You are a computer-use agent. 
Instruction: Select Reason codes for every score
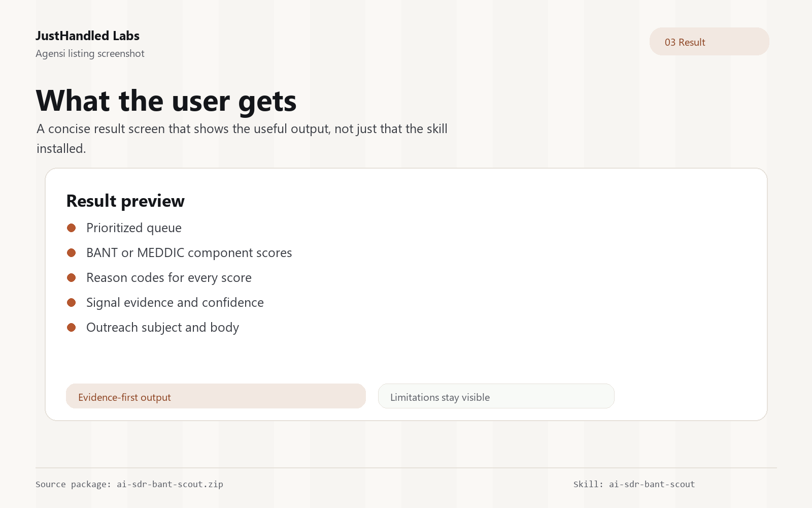[x=169, y=278]
